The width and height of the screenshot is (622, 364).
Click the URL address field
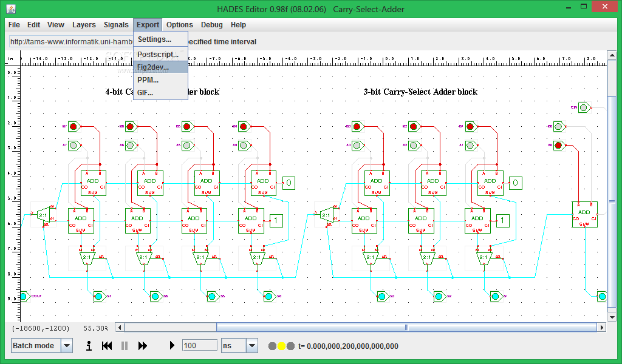coord(72,42)
